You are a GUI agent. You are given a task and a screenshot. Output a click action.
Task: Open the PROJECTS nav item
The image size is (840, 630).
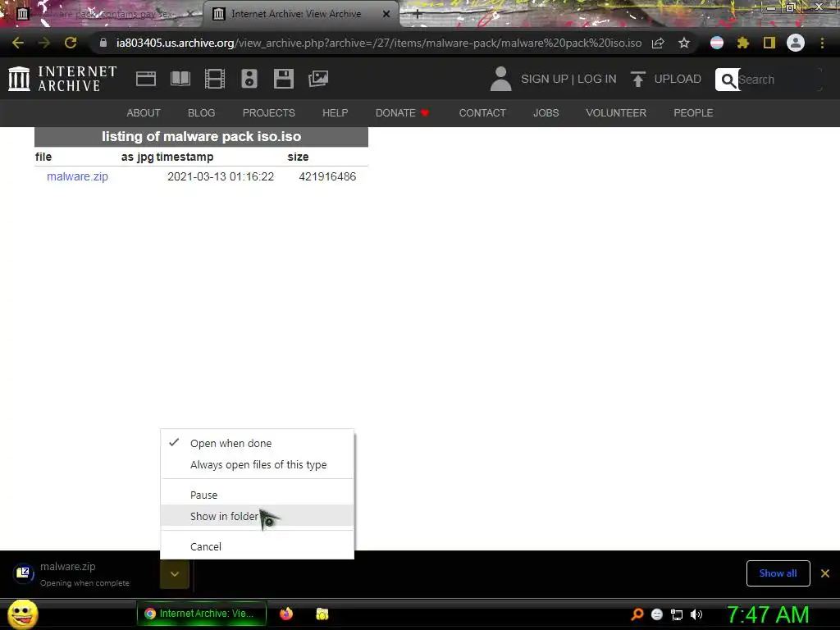pyautogui.click(x=269, y=113)
